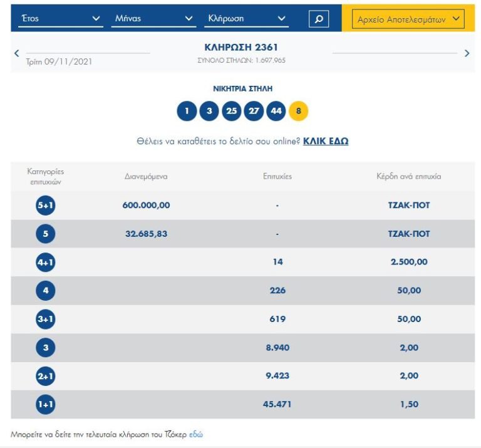Click the Κέρδη ανά επιτυχία column header
This screenshot has width=481, height=448.
click(x=409, y=177)
